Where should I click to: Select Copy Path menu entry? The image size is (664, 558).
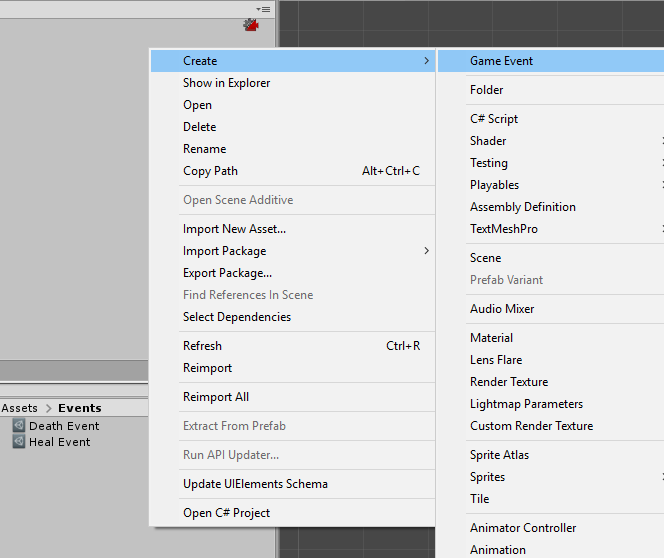pyautogui.click(x=293, y=171)
